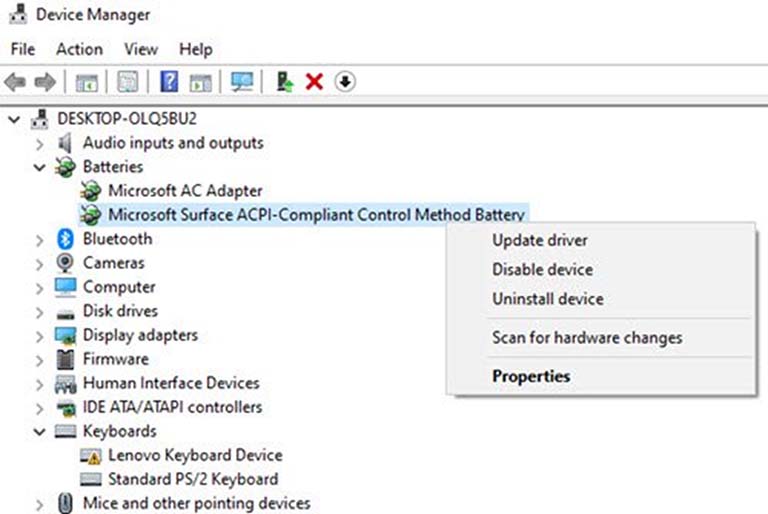The width and height of the screenshot is (768, 514).
Task: Open the View menu
Action: 141,49
